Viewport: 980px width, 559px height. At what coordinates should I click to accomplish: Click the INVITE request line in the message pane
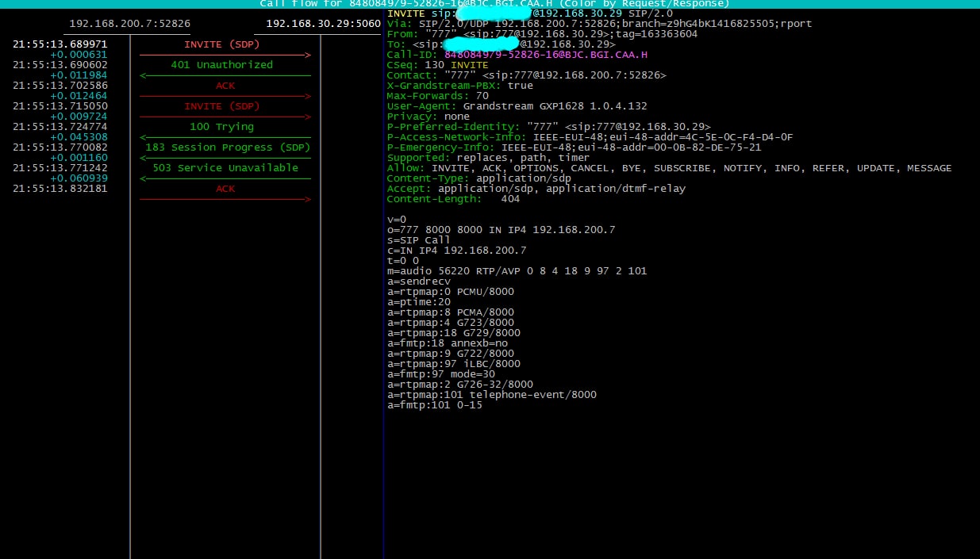529,14
